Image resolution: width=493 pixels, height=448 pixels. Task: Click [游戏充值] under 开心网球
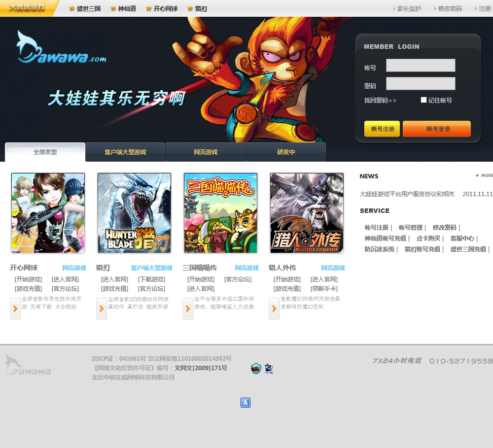28,289
